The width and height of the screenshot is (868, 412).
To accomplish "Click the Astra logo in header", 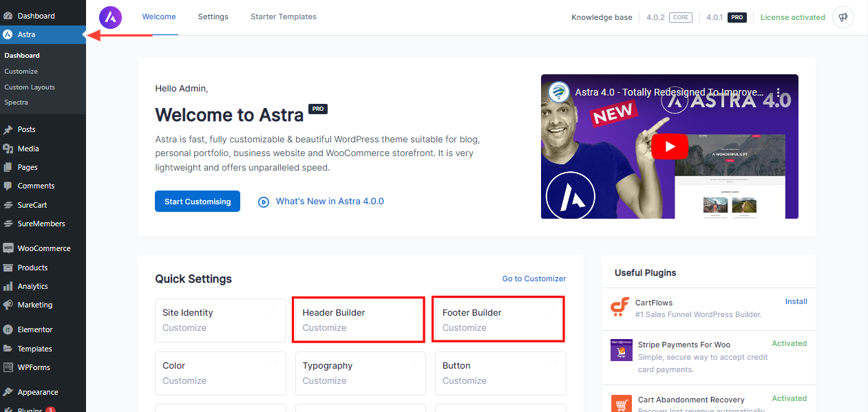I will pyautogui.click(x=110, y=17).
